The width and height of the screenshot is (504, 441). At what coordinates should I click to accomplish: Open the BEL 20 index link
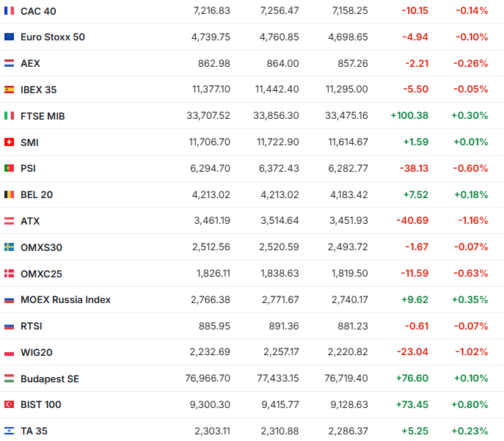(37, 194)
